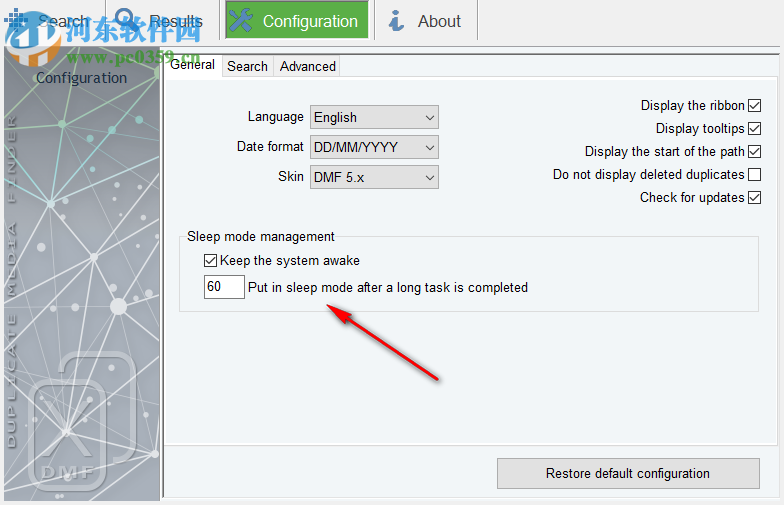Click the 'Put in sleep mode after a long task is completed' label
Screen dimensions: 784x505
tap(388, 288)
